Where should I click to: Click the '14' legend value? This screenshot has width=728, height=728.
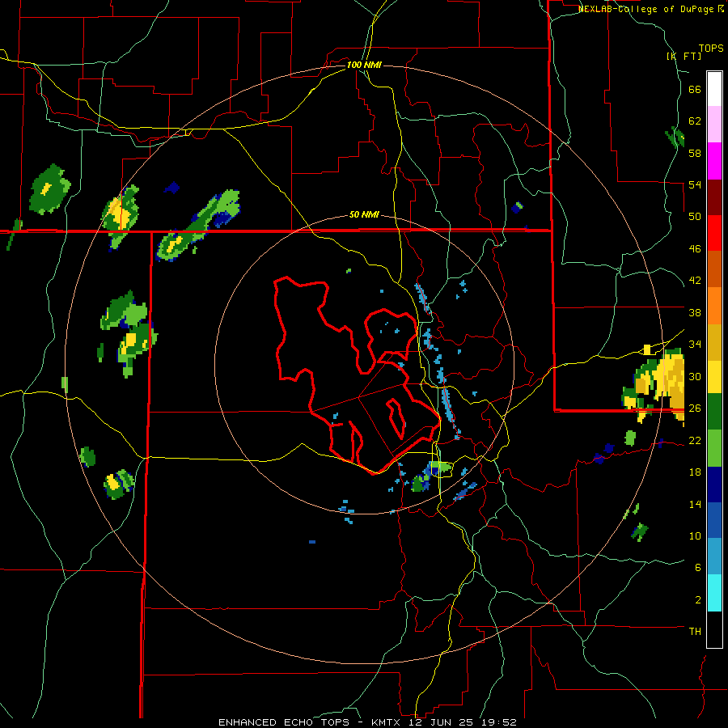695,504
